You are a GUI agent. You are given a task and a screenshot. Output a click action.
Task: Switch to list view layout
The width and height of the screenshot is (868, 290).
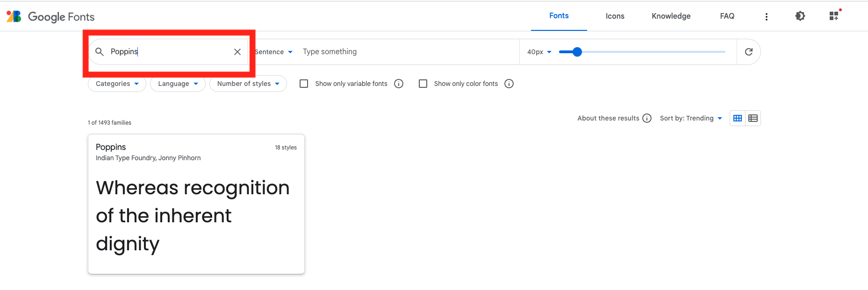[x=753, y=118]
